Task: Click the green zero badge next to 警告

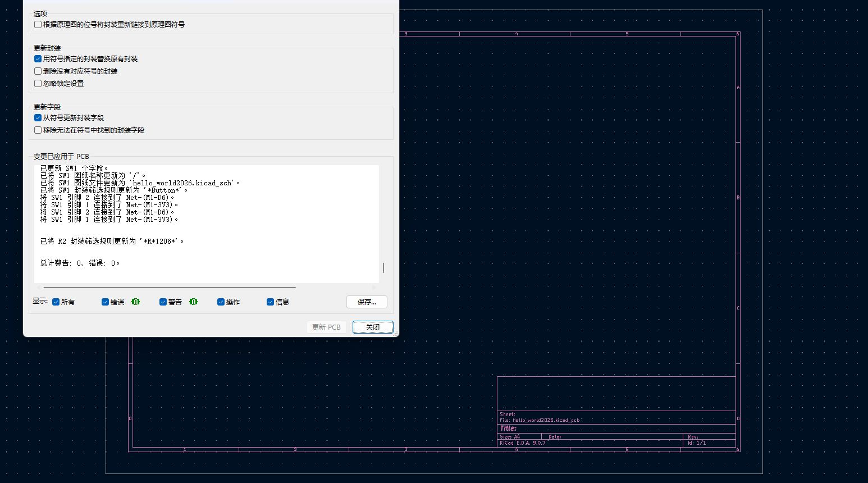Action: (x=193, y=302)
